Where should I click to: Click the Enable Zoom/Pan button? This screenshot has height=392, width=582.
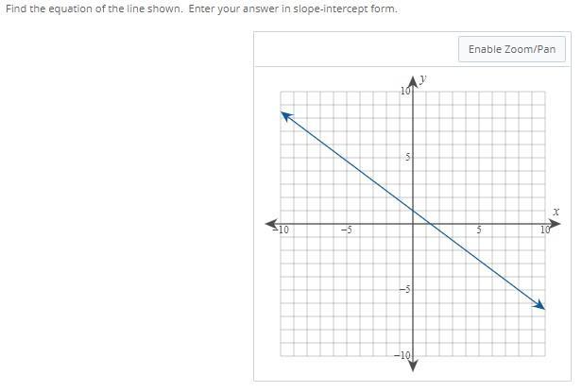tap(512, 49)
